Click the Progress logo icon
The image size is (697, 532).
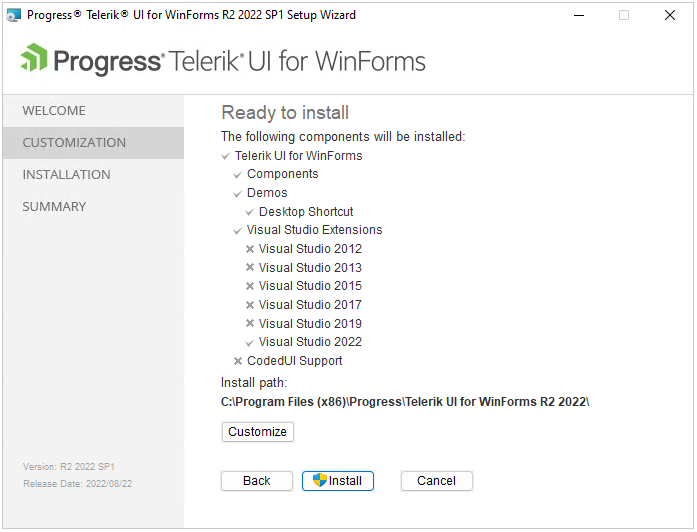(34, 58)
